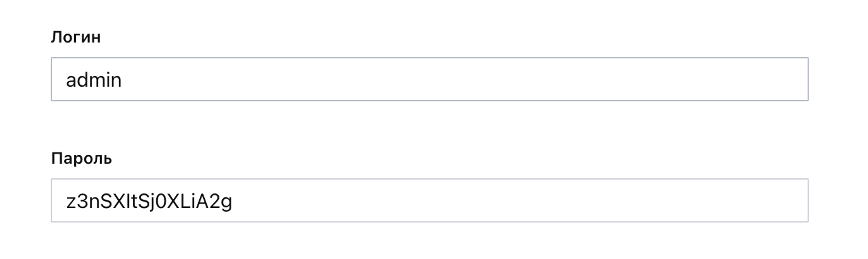The image size is (868, 259).
Task: Activate the username entry with admin
Action: click(430, 79)
